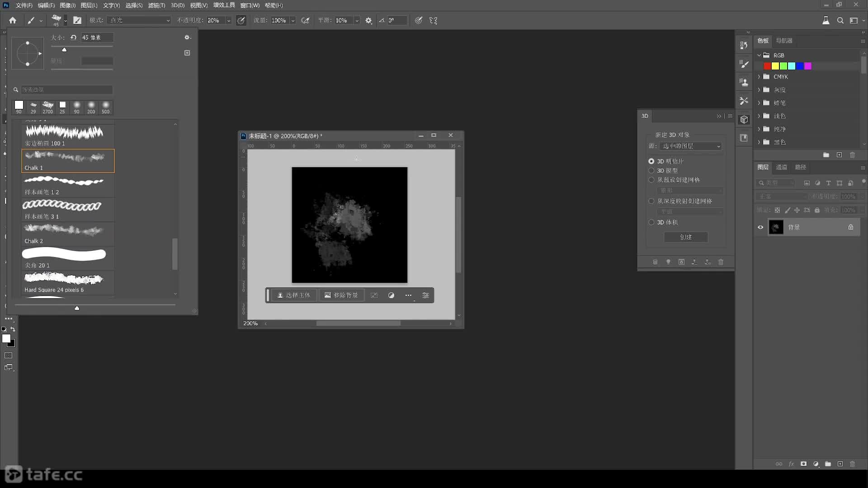Select the 3D Volume radio option
Viewport: 868px width, 488px height.
[651, 222]
